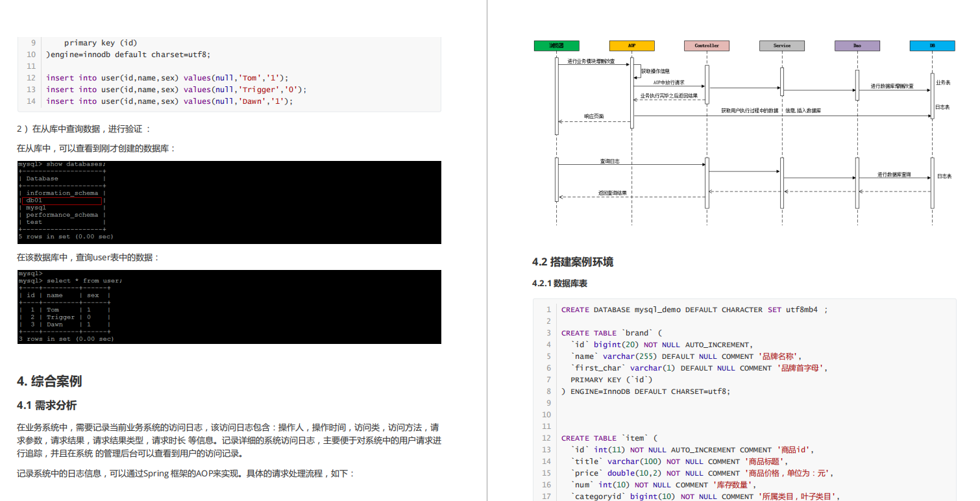The height and width of the screenshot is (501, 980).
Task: Click the 5 rows in set (0.00 sec) line
Action: 66,237
